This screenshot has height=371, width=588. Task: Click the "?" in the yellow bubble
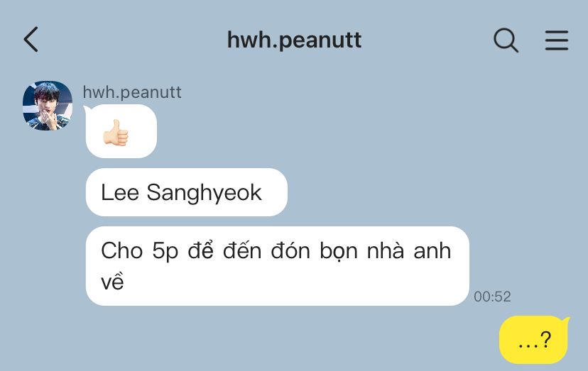pyautogui.click(x=545, y=340)
